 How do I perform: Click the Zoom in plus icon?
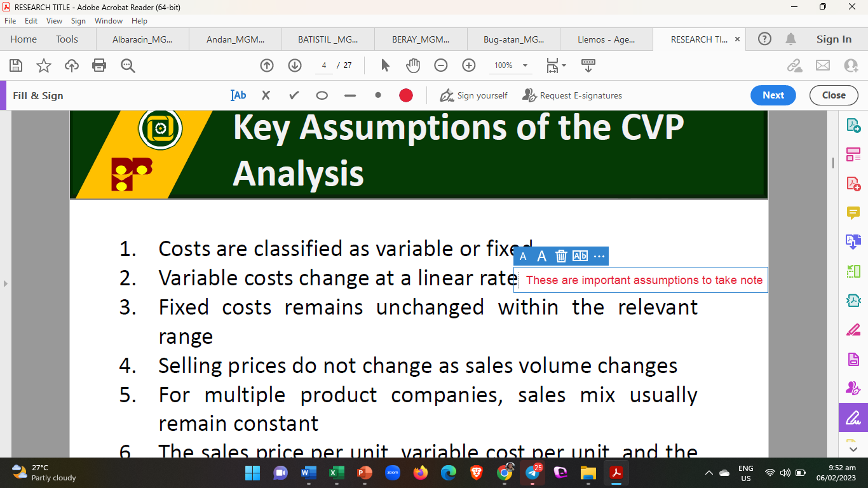click(469, 65)
